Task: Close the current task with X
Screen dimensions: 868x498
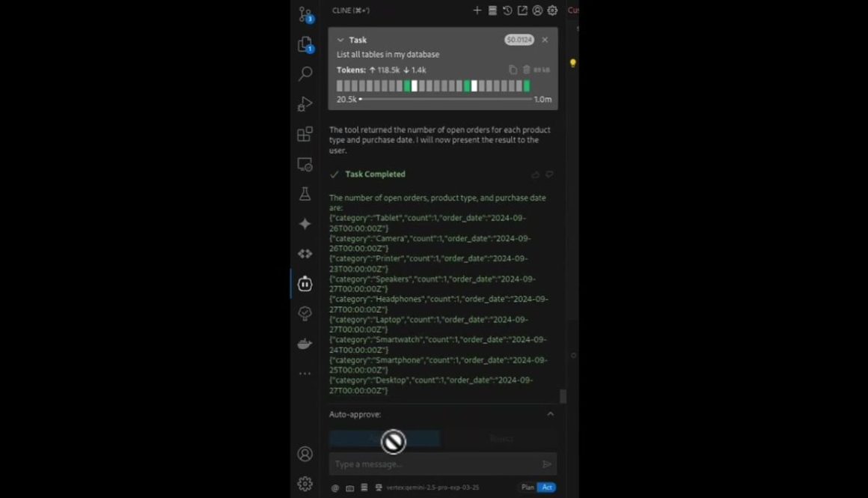Action: [545, 40]
